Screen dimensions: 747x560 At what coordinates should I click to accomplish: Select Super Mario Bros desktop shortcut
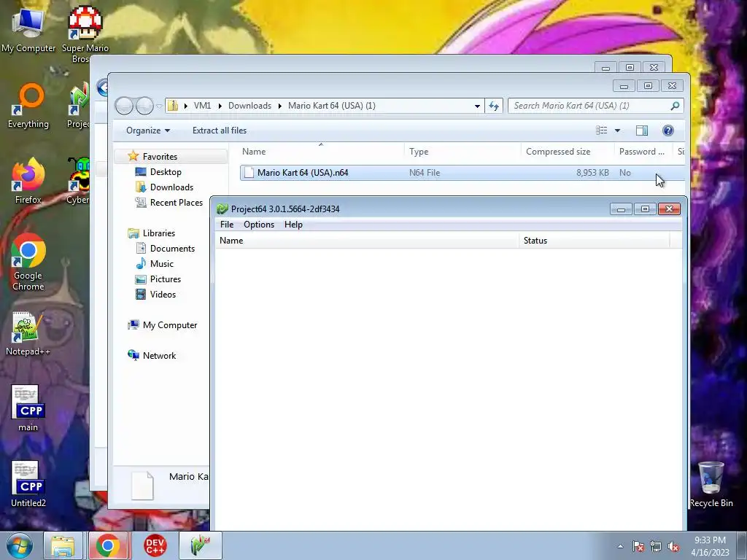[85, 34]
